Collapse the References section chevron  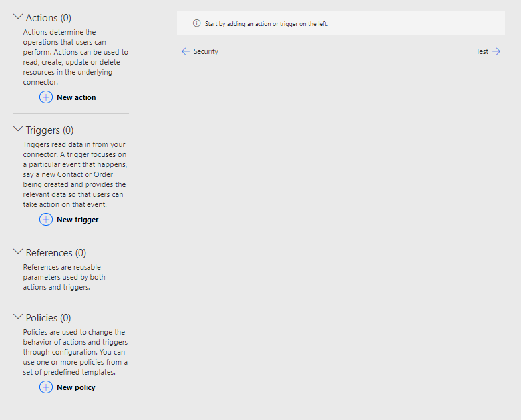[x=18, y=252]
